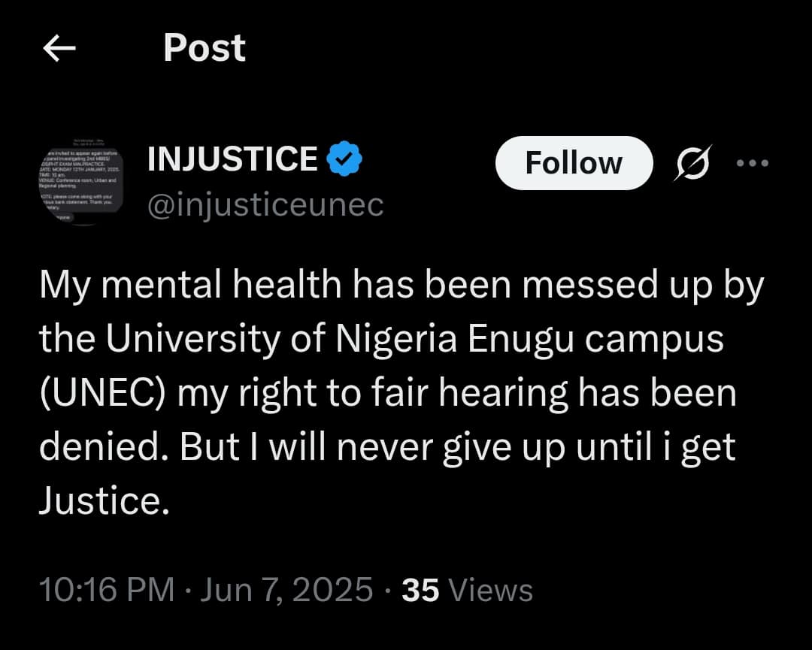Click the blue verified badge
This screenshot has height=650, width=812.
click(x=346, y=159)
